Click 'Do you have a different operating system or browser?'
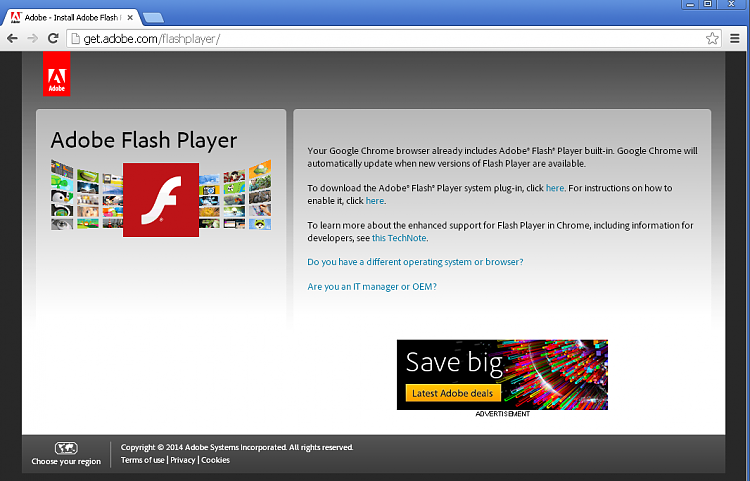 415,262
